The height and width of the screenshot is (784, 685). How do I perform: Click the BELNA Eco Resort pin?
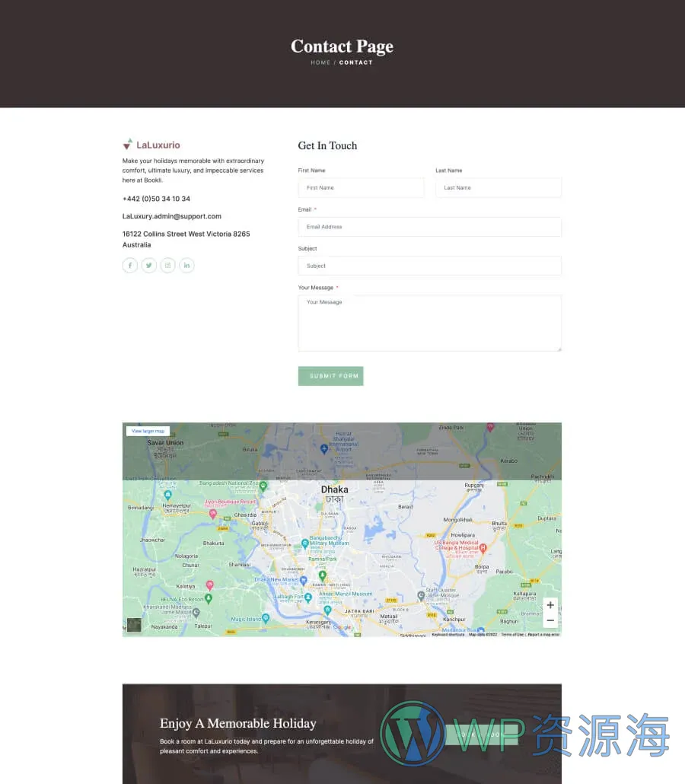209,598
